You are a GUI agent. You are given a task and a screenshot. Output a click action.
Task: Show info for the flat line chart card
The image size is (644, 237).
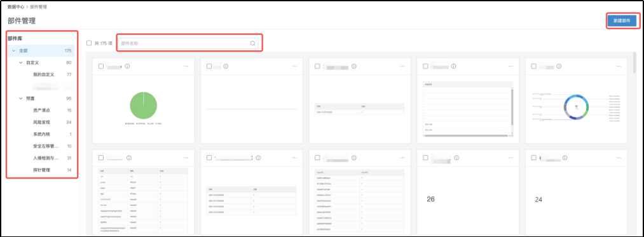[x=226, y=66]
